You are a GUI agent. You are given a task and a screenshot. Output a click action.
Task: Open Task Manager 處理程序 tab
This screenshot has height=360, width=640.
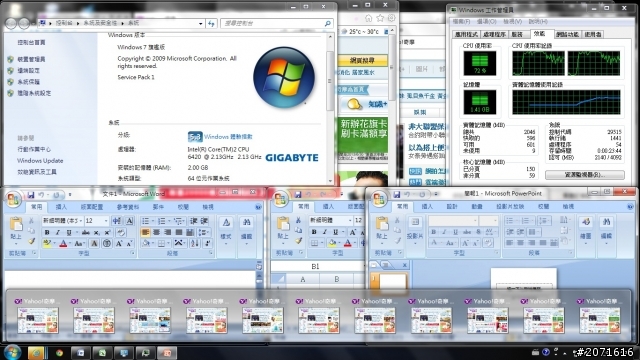click(494, 34)
